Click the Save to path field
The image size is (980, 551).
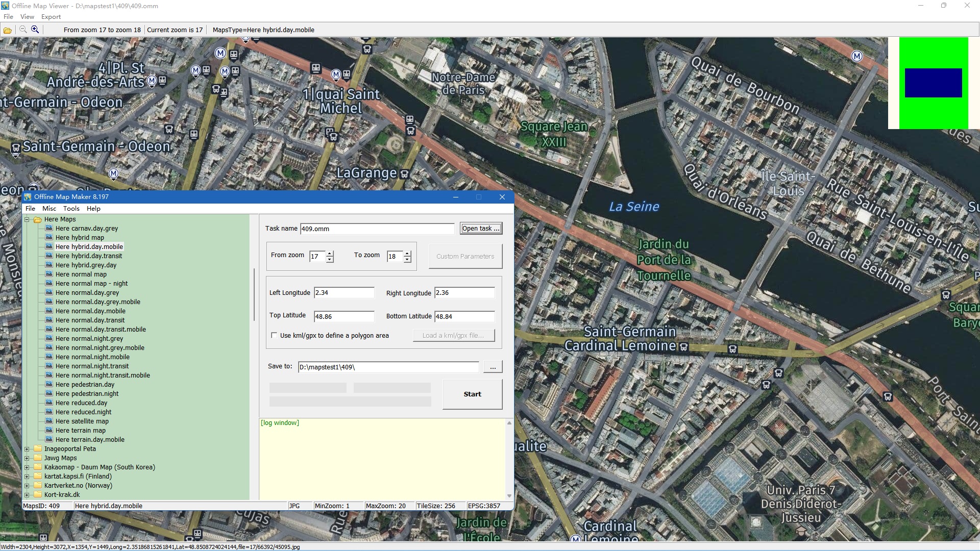tap(388, 367)
